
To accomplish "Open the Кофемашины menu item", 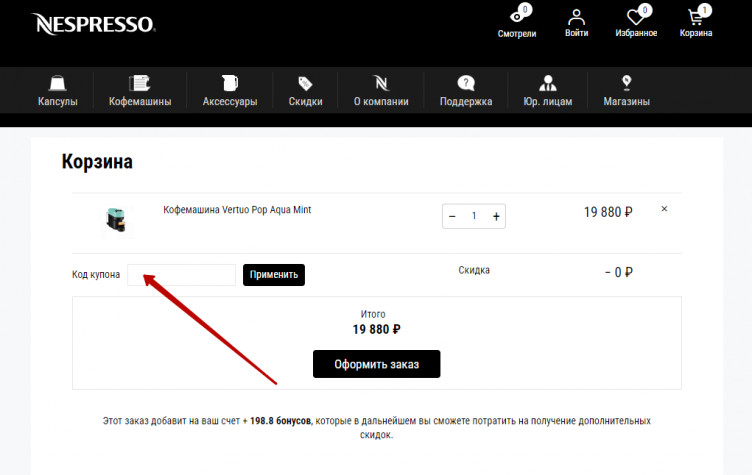I will [140, 90].
